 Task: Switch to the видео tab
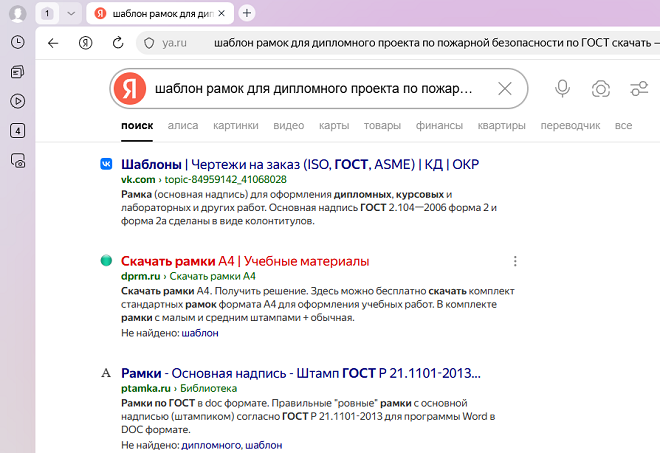click(289, 125)
